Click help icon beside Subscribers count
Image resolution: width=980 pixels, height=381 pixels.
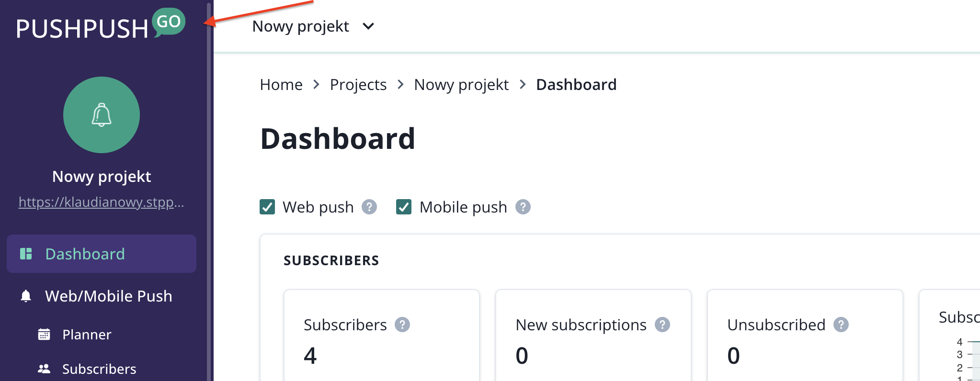click(402, 325)
